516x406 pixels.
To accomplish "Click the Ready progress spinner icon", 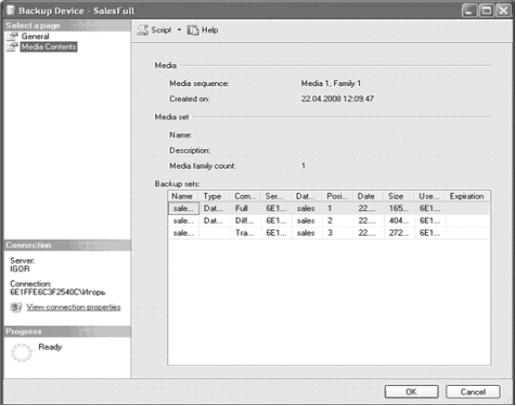I will [x=21, y=353].
